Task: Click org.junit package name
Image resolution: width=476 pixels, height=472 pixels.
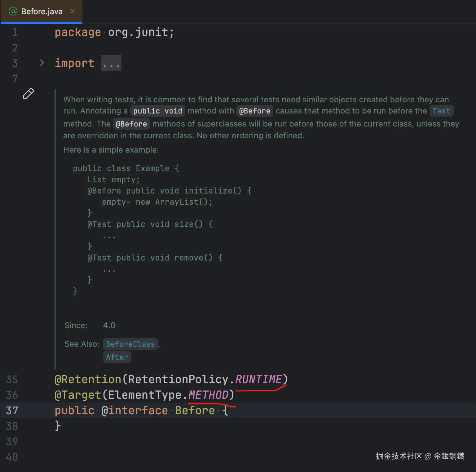Action: (x=138, y=32)
